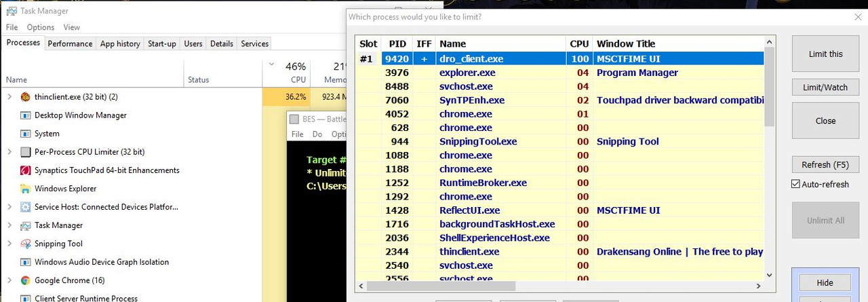Select the explorer.exe row

coord(560,73)
